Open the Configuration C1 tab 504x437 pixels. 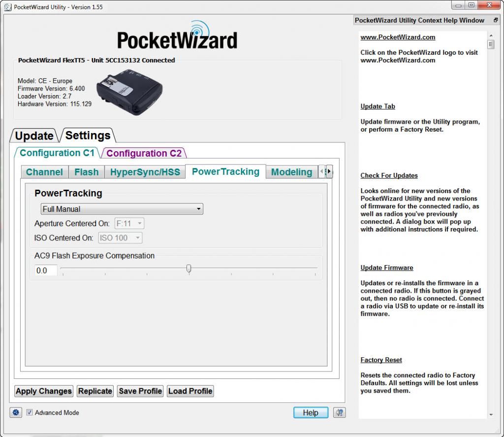click(x=57, y=153)
